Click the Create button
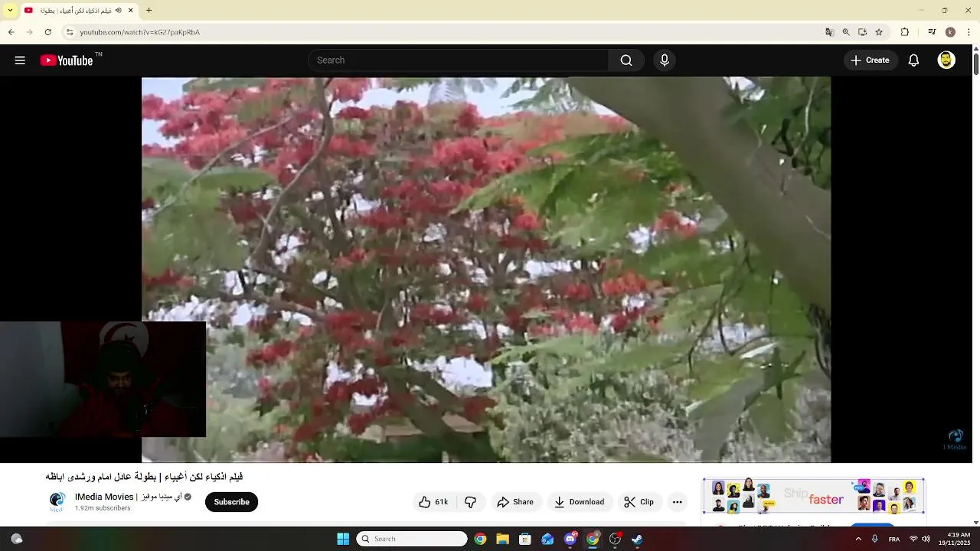 click(871, 60)
